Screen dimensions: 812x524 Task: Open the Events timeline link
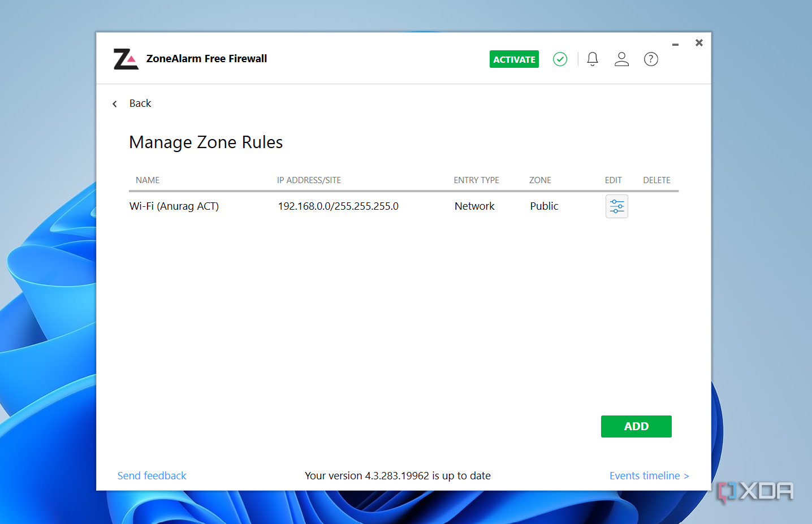pyautogui.click(x=649, y=476)
